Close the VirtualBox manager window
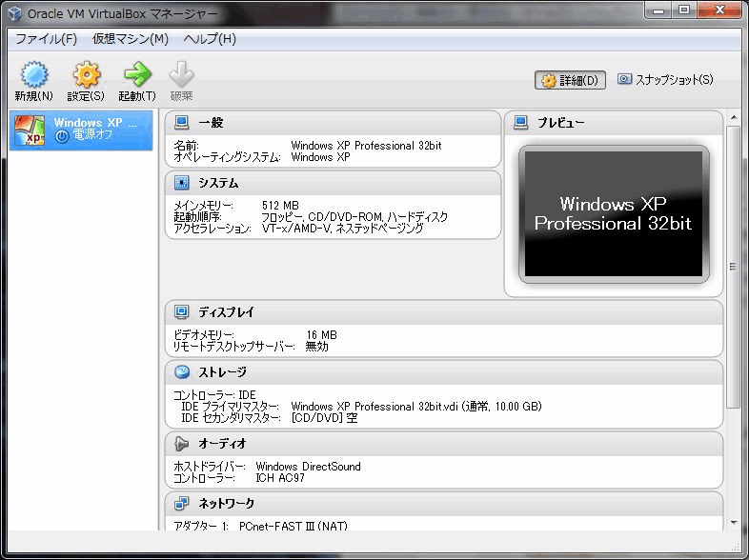The image size is (749, 560). pos(719,10)
